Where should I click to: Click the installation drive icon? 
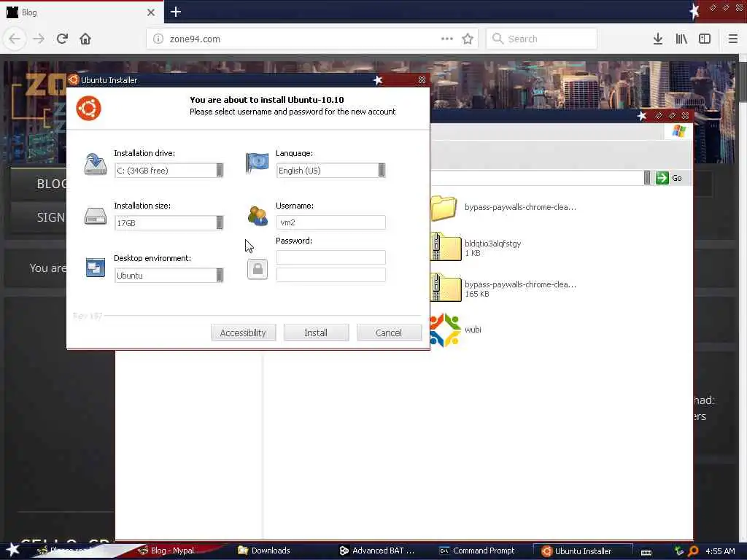pyautogui.click(x=96, y=164)
